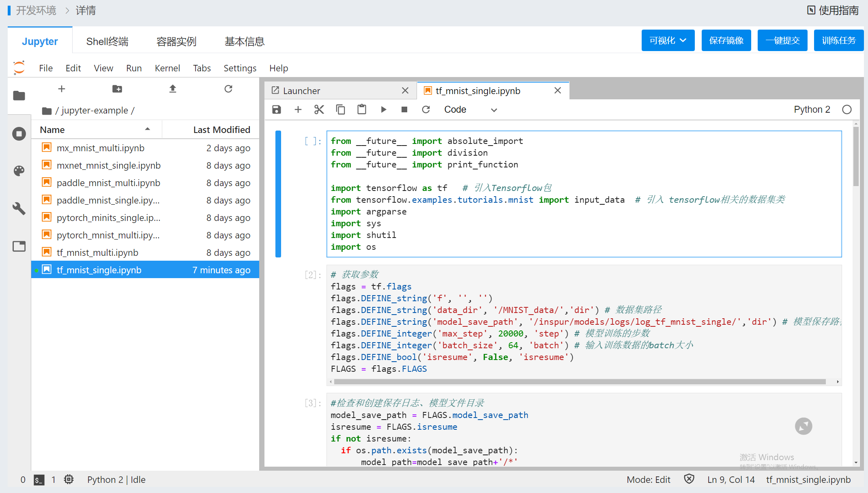868x493 pixels.
Task: Click the 保存镜像 button
Action: coord(726,41)
